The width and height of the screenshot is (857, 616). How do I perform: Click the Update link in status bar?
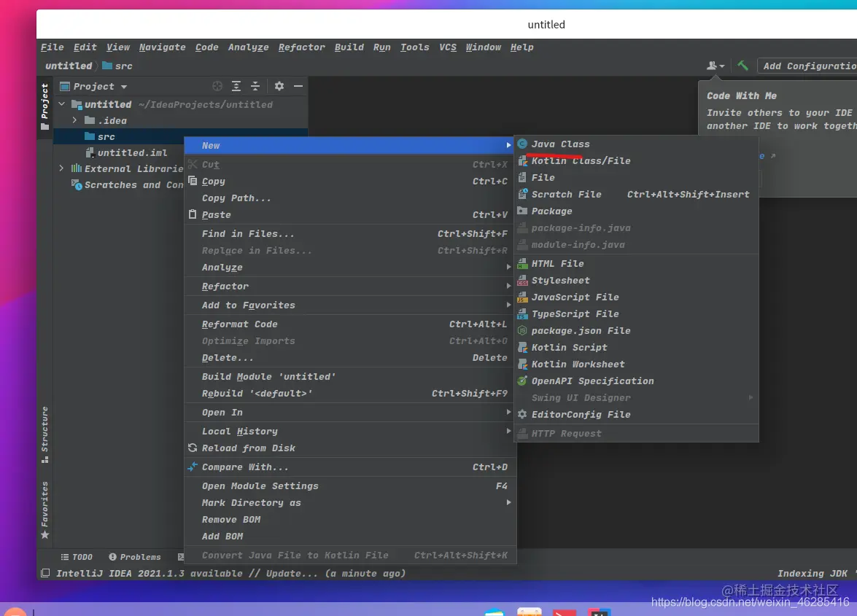tap(291, 574)
